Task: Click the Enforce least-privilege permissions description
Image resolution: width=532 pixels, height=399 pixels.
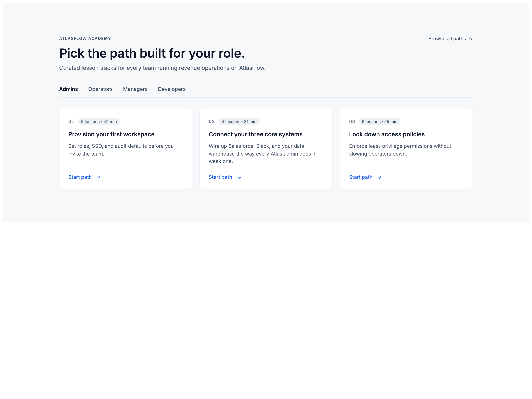Action: (x=400, y=150)
